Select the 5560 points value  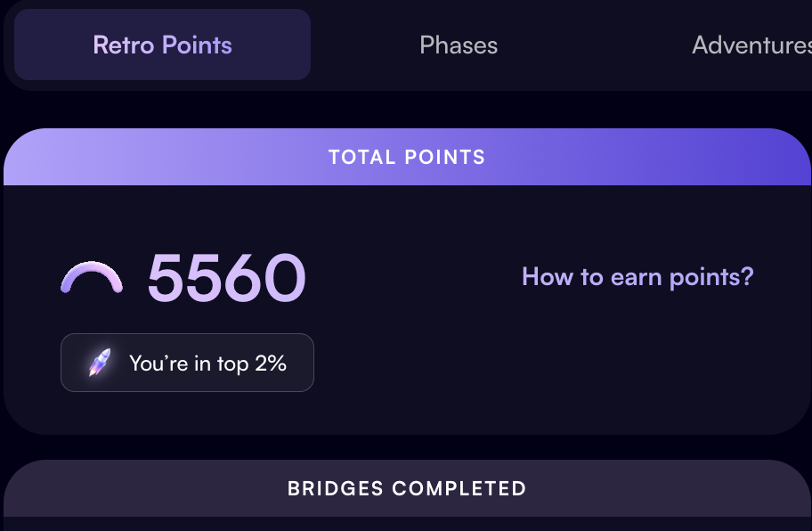click(227, 278)
